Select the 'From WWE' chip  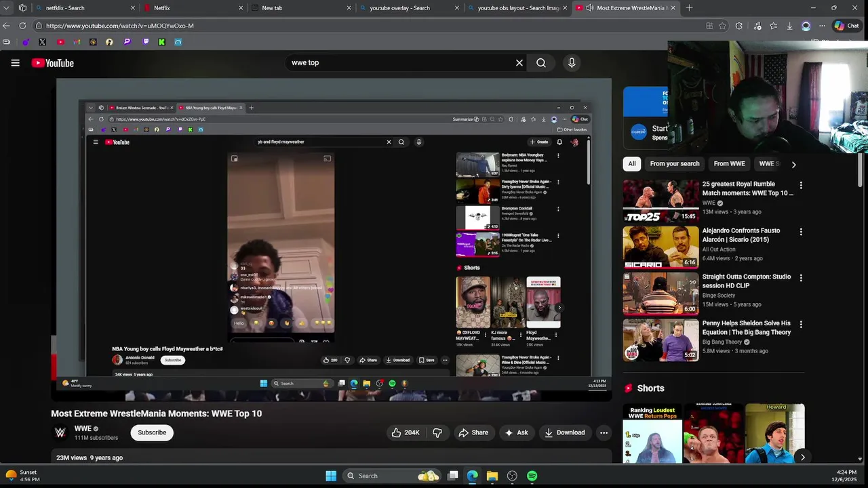tap(729, 163)
